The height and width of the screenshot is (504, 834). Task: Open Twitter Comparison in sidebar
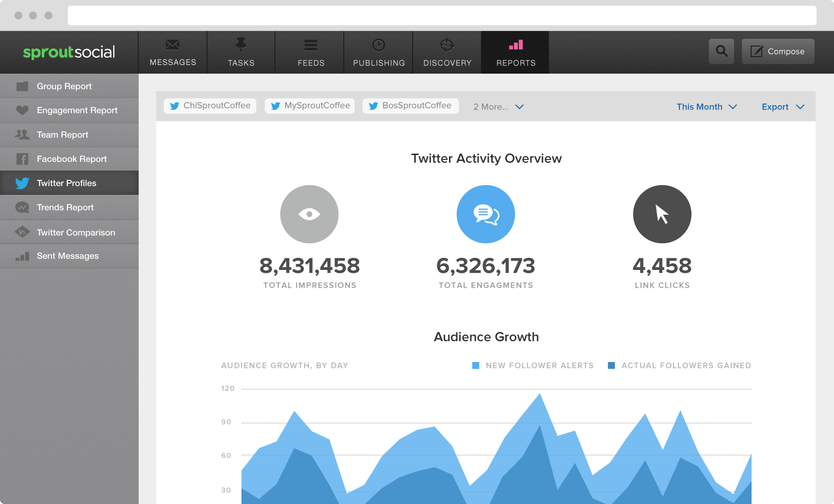coord(69,232)
